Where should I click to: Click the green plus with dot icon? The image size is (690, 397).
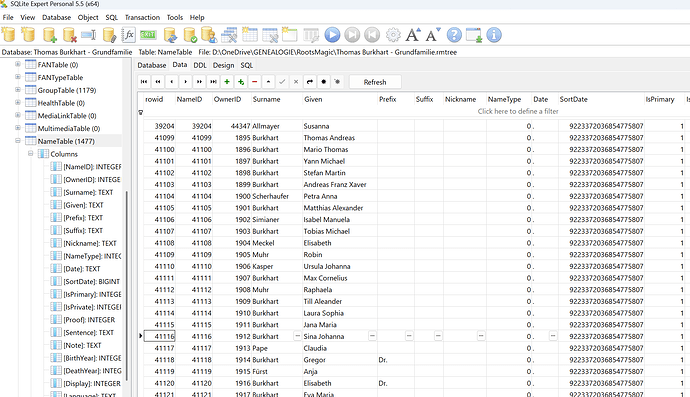coord(241,82)
